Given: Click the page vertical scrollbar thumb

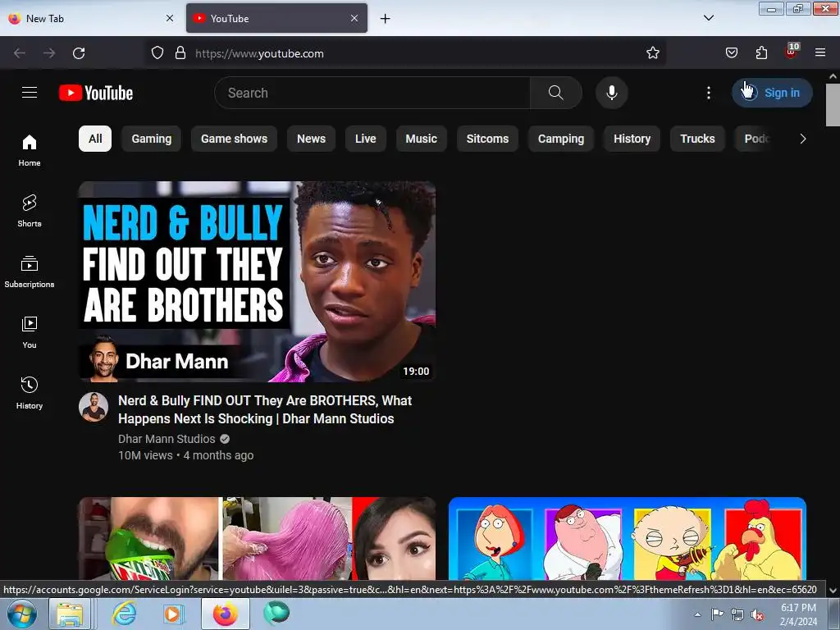Looking at the screenshot, I should click(x=833, y=104).
